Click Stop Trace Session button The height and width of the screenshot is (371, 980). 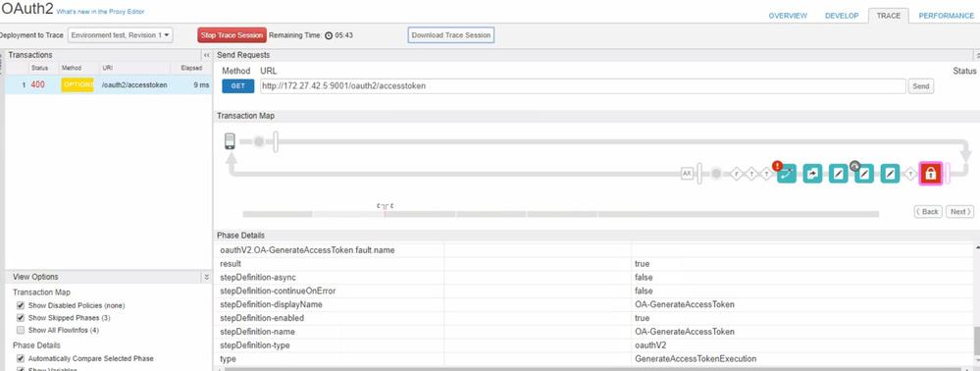click(x=232, y=35)
